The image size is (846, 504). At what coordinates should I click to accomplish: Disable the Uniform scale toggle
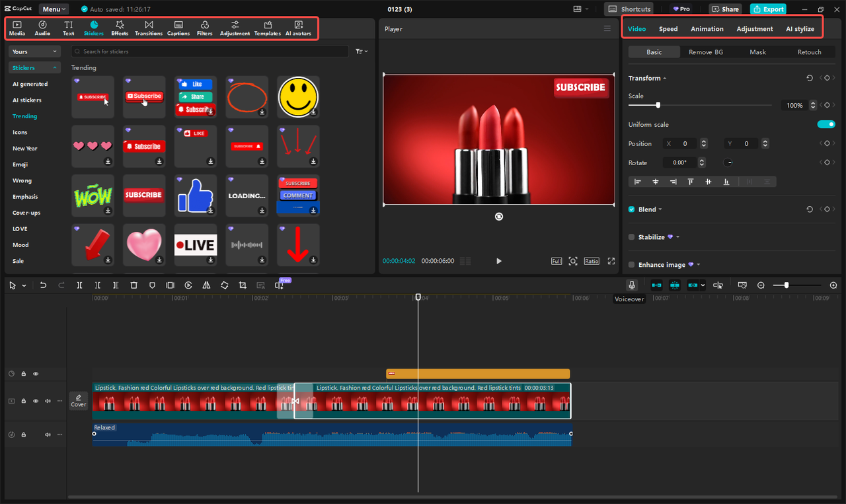pyautogui.click(x=826, y=124)
